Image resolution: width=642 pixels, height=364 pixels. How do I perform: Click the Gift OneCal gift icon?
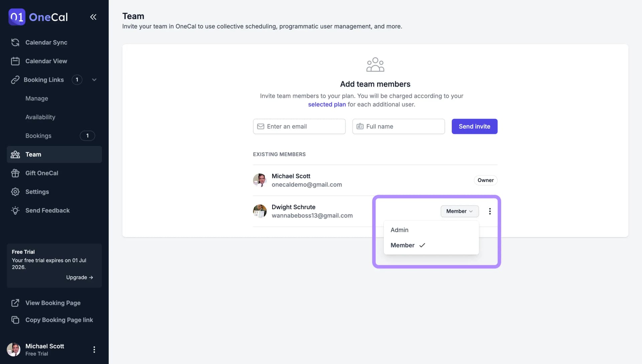[x=15, y=173]
